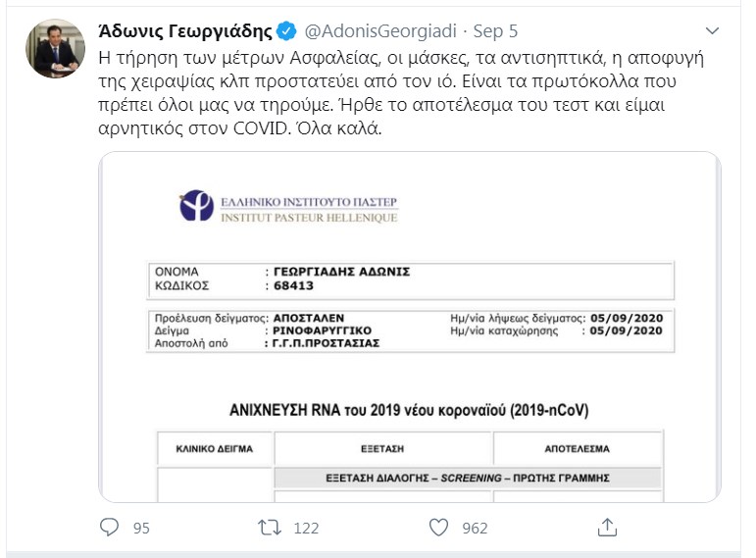Image resolution: width=756 pixels, height=558 pixels.
Task: Like the tweet with the heart icon
Action: pyautogui.click(x=438, y=528)
